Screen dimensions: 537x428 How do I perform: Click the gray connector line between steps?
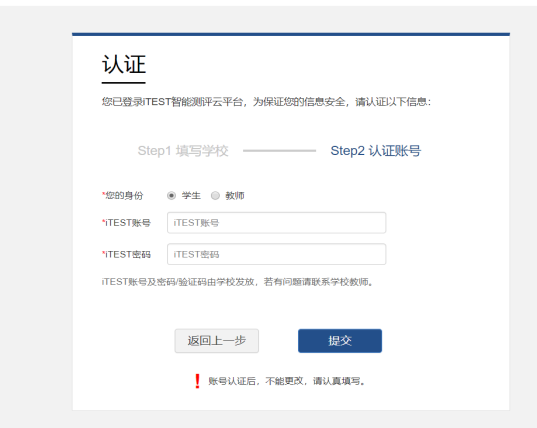tap(279, 151)
